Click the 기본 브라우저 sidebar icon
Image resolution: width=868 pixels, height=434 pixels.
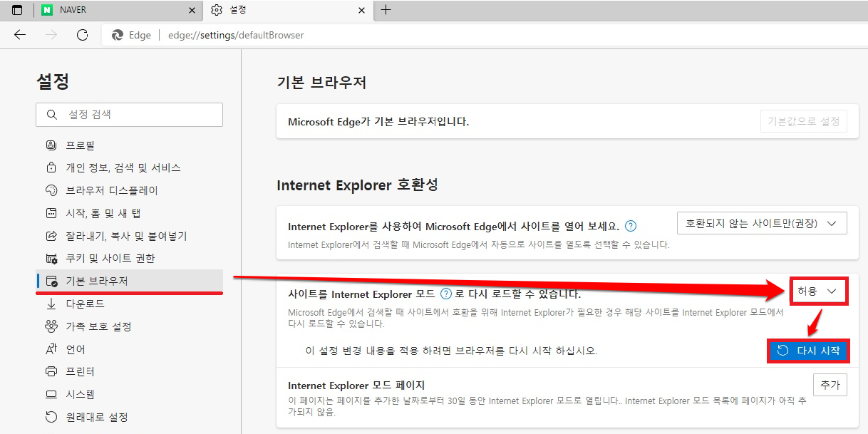coord(51,281)
